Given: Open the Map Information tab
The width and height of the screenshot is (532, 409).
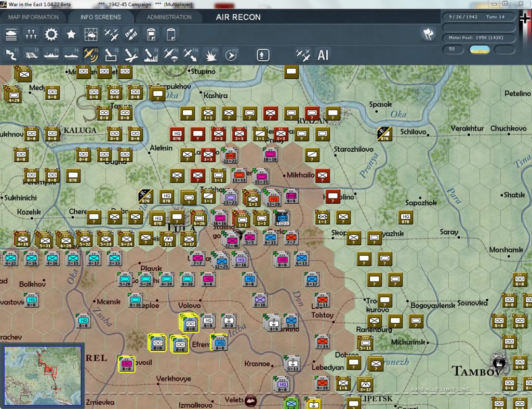Looking at the screenshot, I should (33, 17).
